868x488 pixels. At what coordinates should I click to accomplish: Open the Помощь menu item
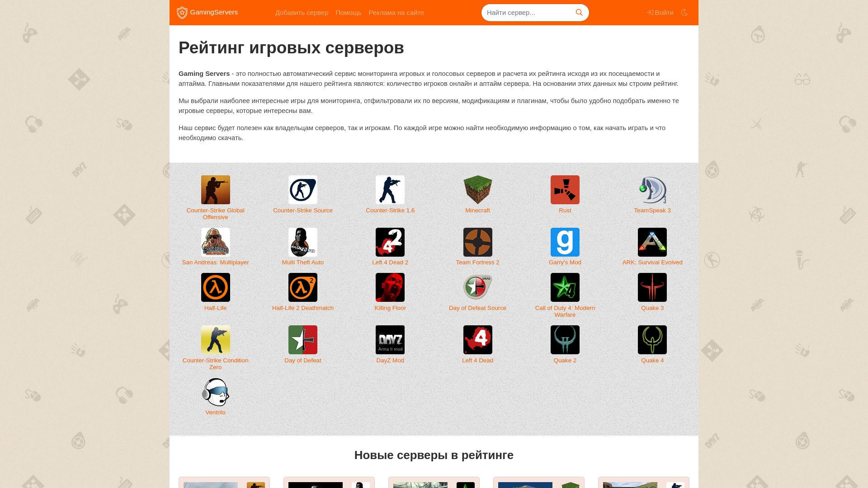(349, 13)
